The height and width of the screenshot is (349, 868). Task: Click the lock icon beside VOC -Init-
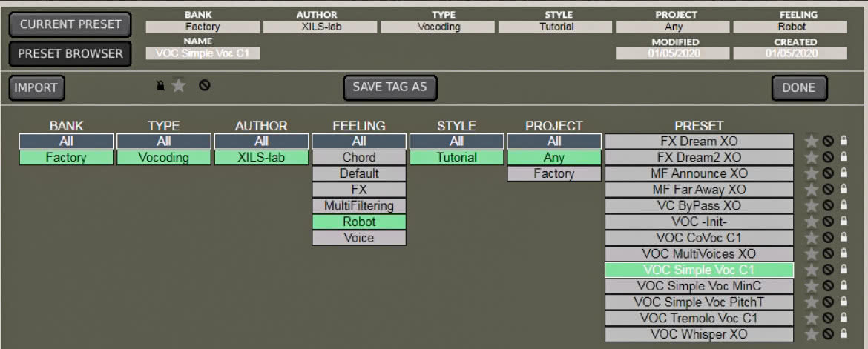click(x=844, y=222)
